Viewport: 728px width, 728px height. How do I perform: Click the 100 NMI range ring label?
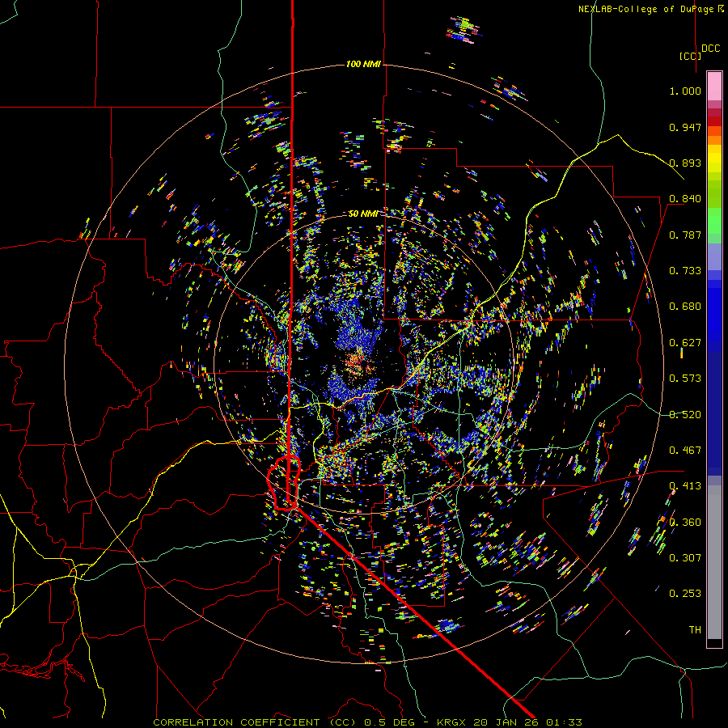363,64
